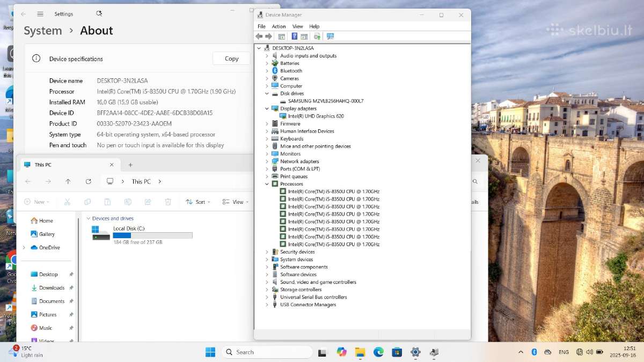Open Documents in File Explorer sidebar

(47, 301)
